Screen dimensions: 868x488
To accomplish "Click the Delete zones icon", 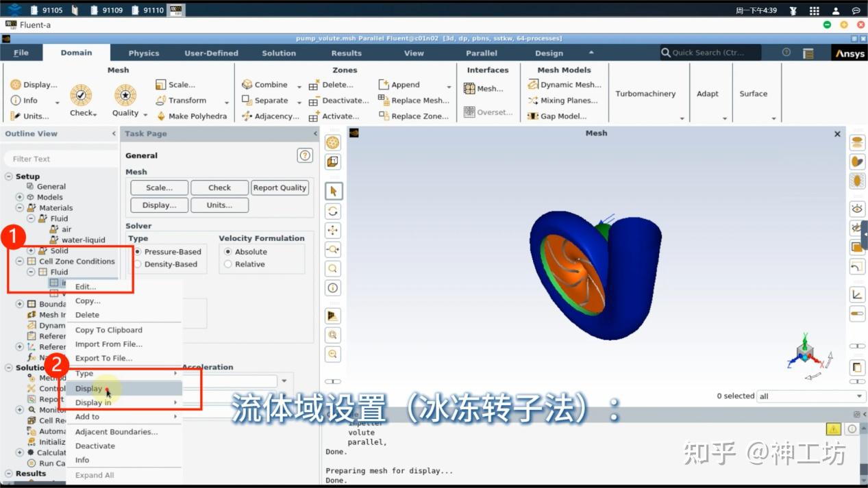I will pos(314,86).
